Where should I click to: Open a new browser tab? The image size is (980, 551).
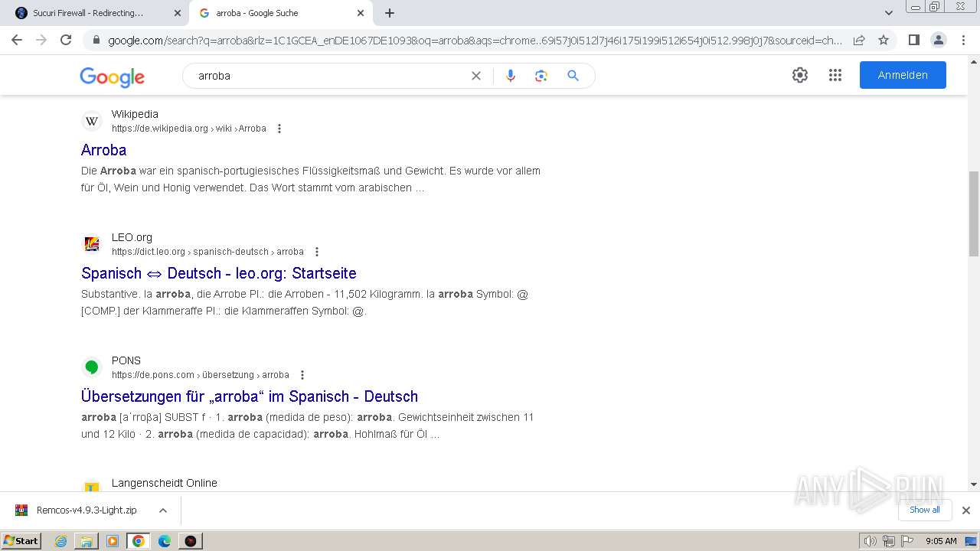click(390, 13)
